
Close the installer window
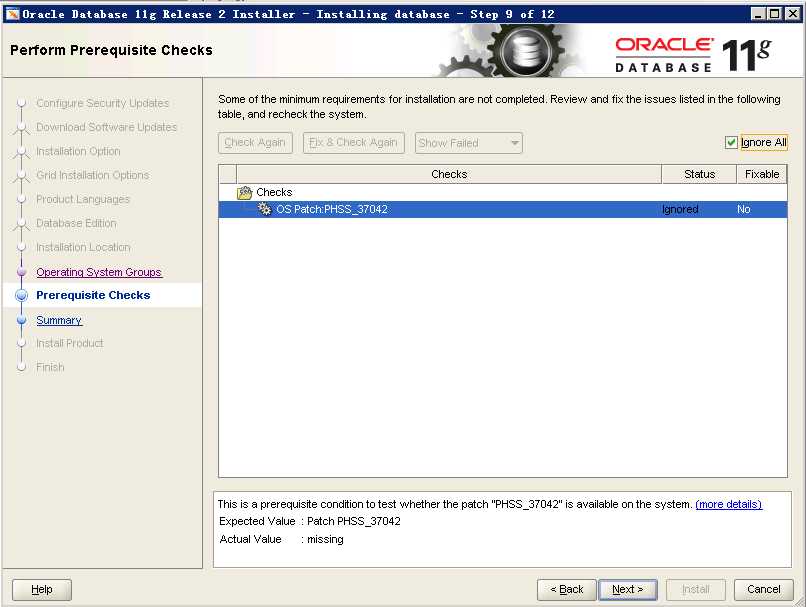coord(793,14)
